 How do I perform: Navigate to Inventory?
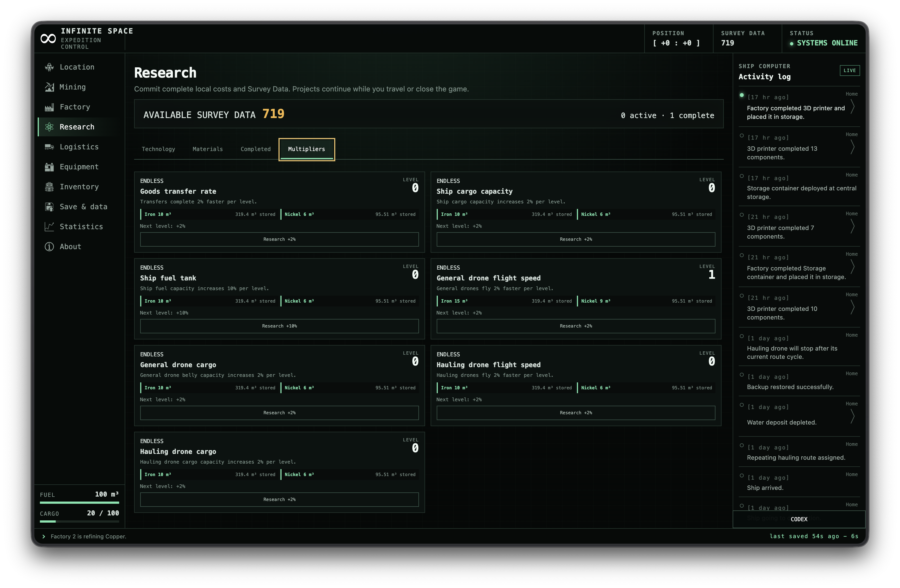click(80, 187)
